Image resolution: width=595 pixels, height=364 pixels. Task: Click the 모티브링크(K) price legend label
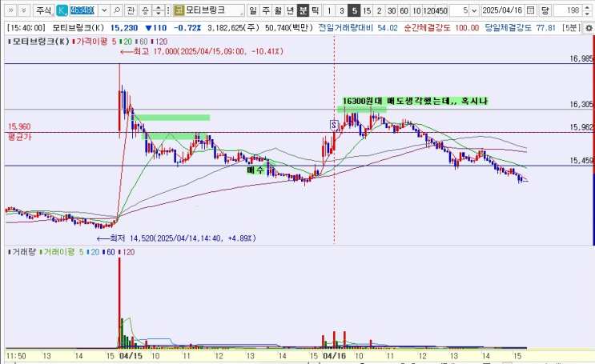pyautogui.click(x=39, y=42)
